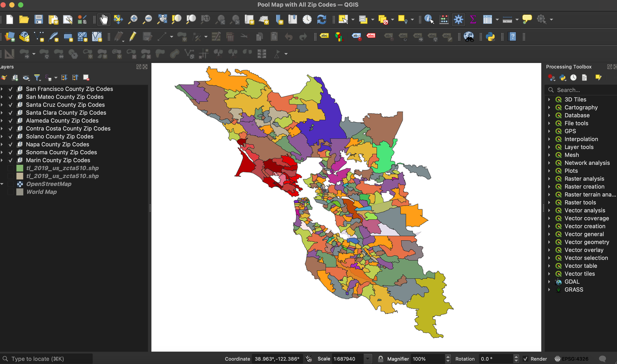The width and height of the screenshot is (617, 364).
Task: Collapse the OpenStreetMap layer group
Action: 2,184
